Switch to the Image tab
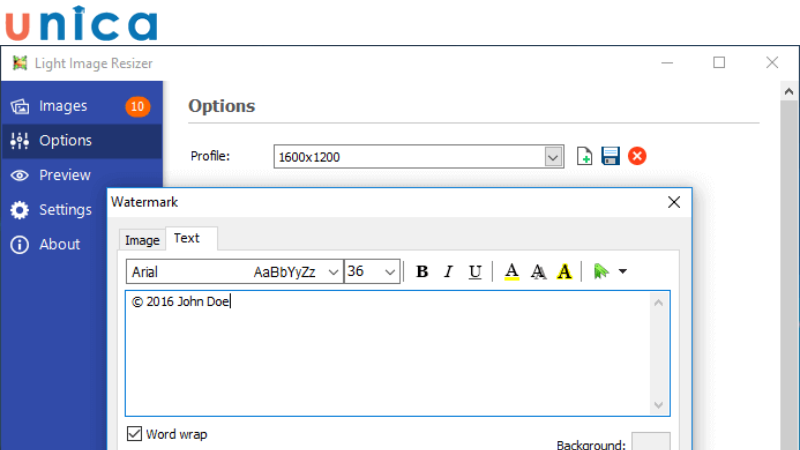Viewport: 800px width, 450px height. [142, 240]
